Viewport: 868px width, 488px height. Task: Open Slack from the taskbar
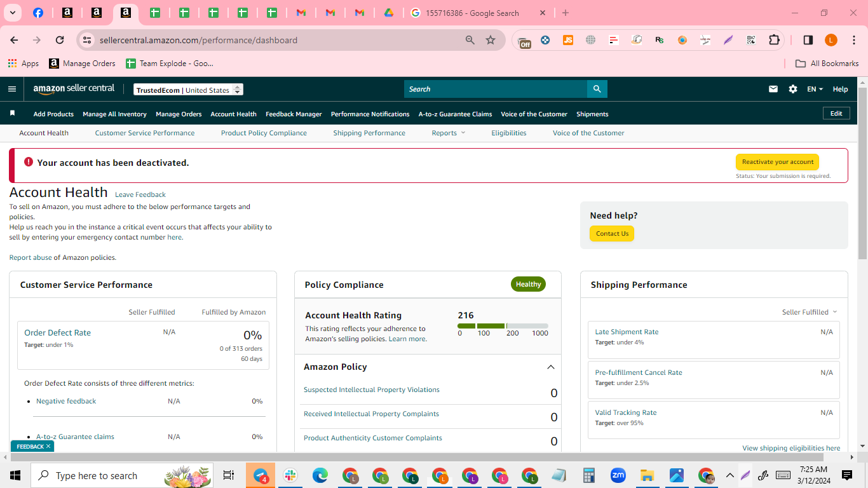290,475
